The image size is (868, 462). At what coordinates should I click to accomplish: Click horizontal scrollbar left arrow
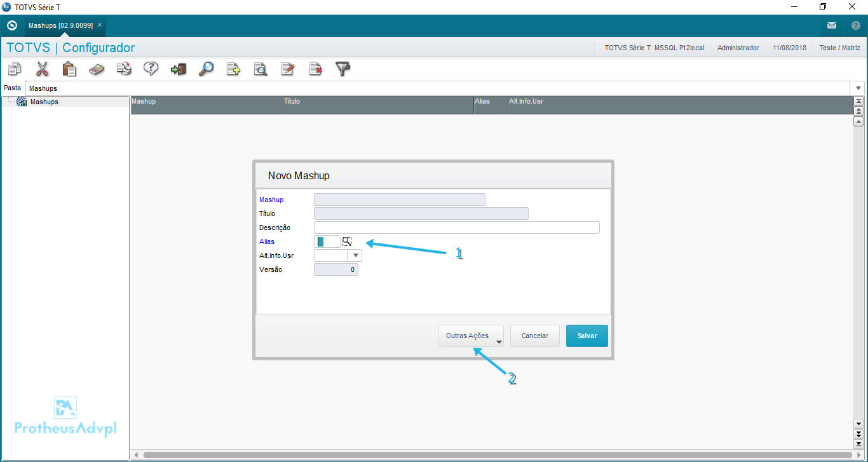(135, 455)
